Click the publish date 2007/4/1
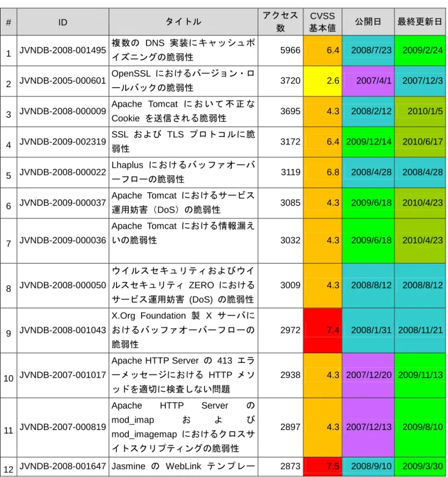448x477 pixels. [368, 81]
